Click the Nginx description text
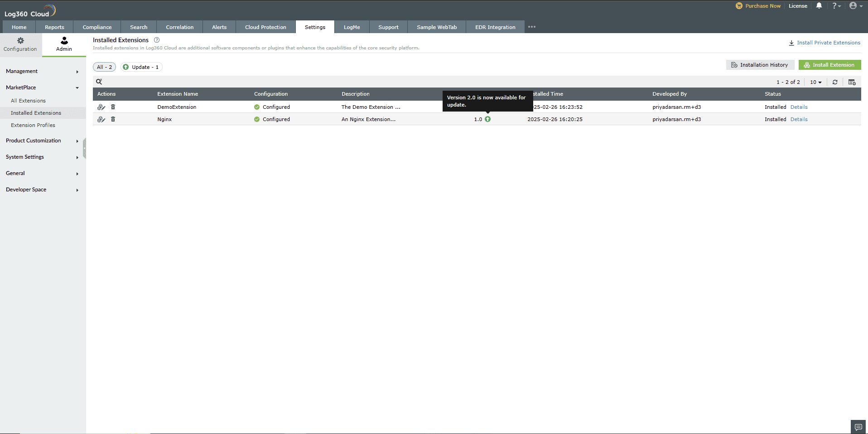 coord(368,119)
